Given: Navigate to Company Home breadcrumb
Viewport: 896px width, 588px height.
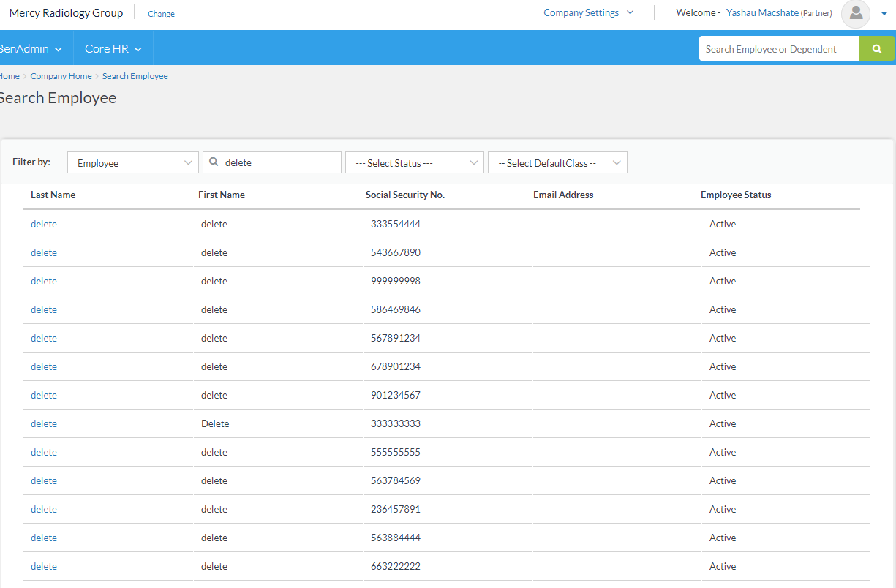Looking at the screenshot, I should click(61, 75).
